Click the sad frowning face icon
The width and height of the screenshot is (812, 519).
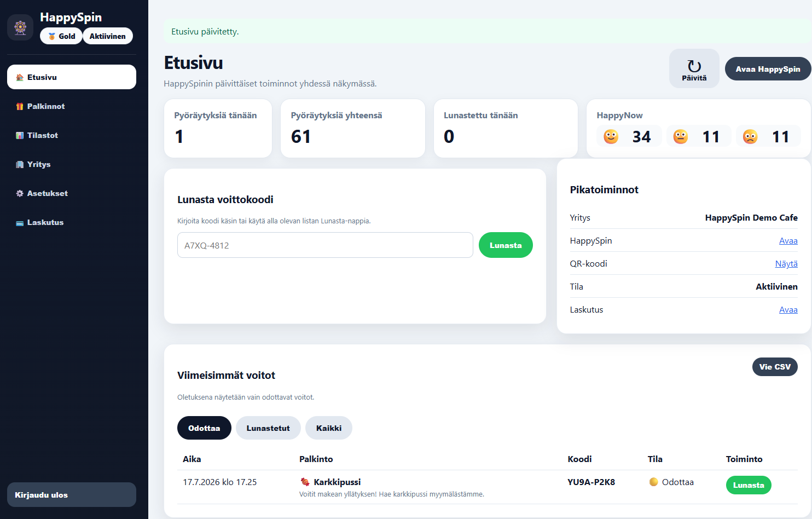pyautogui.click(x=750, y=136)
